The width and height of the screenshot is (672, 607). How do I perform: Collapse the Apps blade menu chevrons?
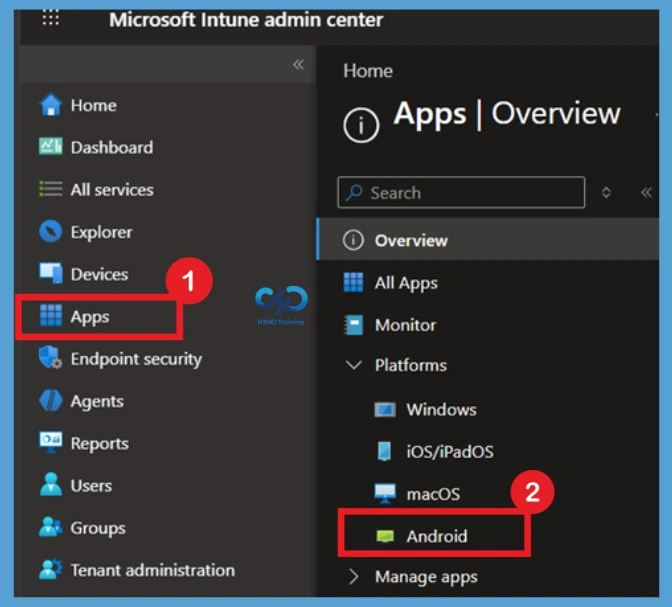tap(646, 192)
